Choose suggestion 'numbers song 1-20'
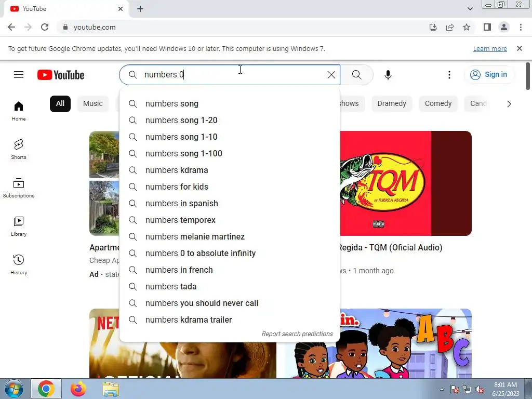This screenshot has height=399, width=532. (x=229, y=120)
